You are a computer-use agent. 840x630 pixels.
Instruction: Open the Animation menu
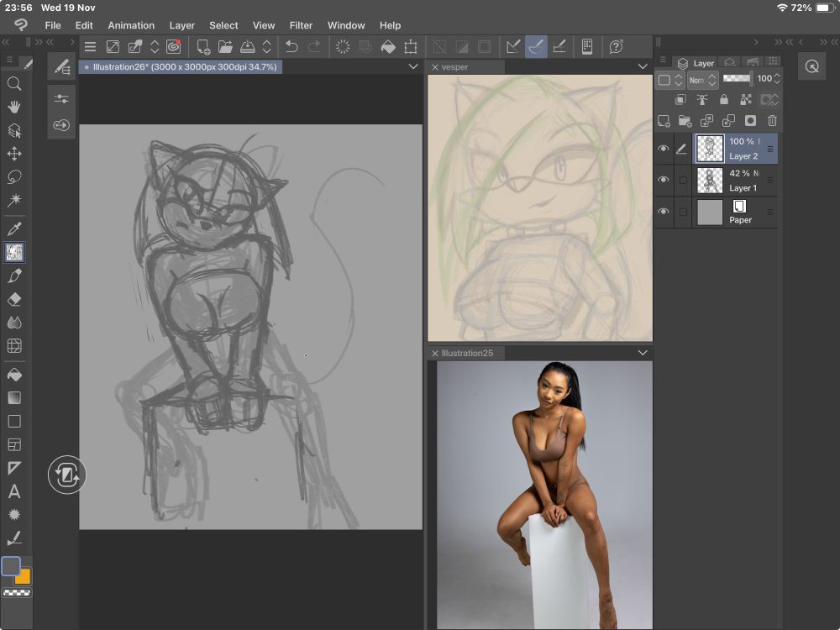pos(131,25)
